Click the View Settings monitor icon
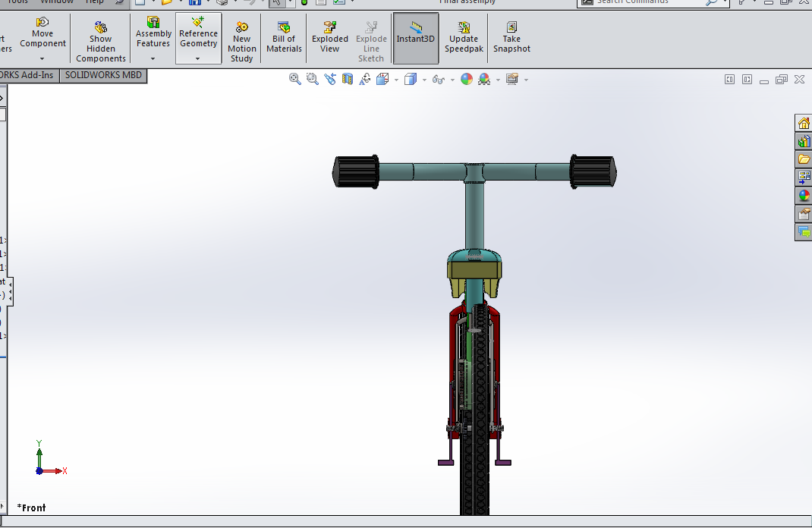 (x=512, y=79)
